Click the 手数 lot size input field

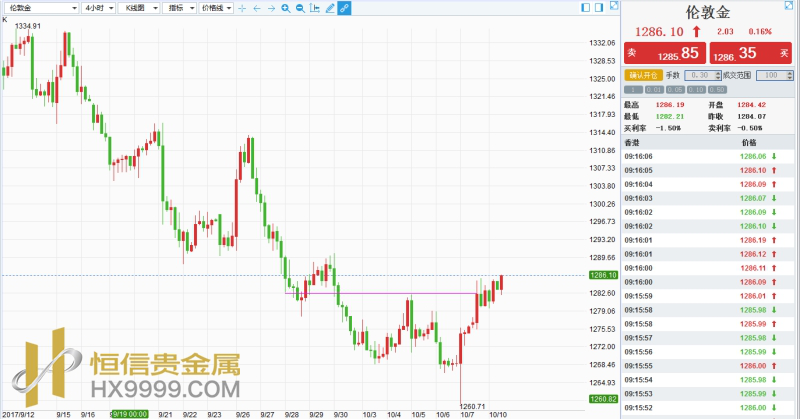[700, 75]
